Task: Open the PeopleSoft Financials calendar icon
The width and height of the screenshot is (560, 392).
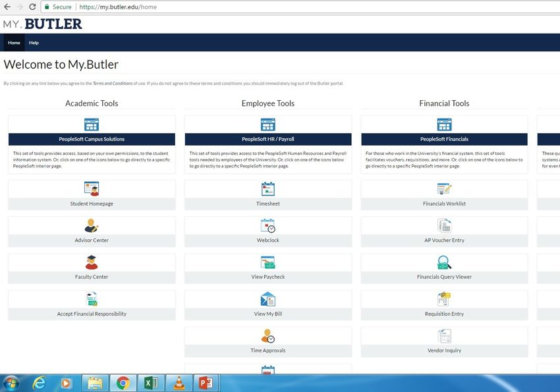Action: pos(444,125)
